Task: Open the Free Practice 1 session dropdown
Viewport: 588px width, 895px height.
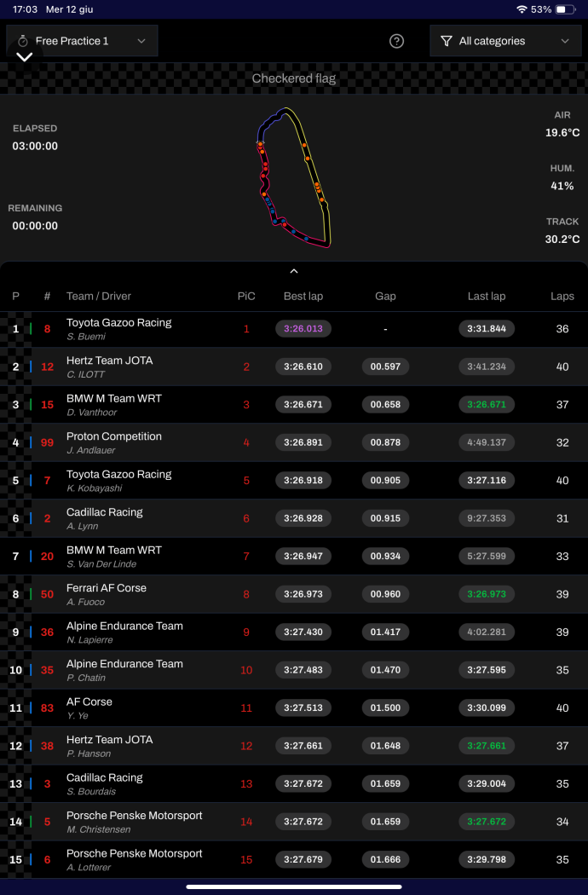Action: coord(82,41)
